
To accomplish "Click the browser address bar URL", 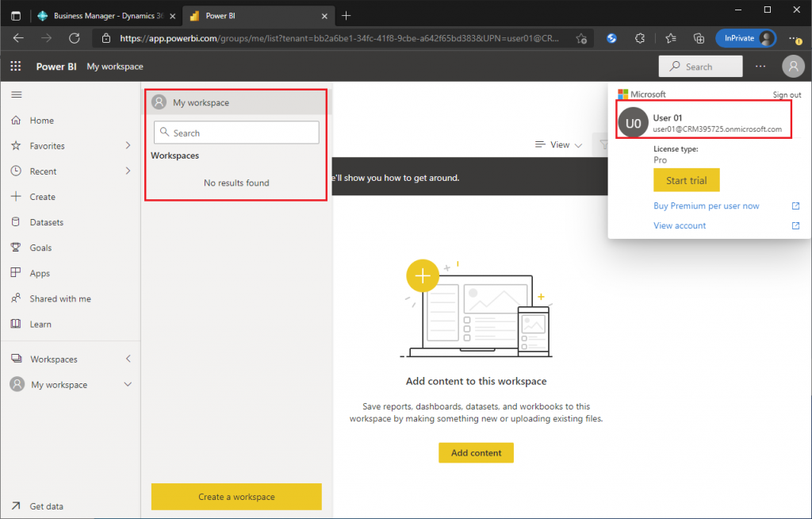I will [339, 38].
